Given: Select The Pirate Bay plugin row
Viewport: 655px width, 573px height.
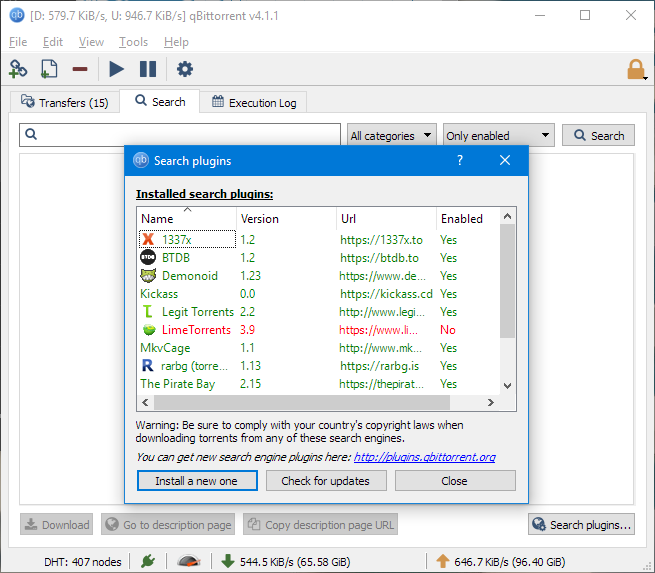Looking at the screenshot, I should [318, 384].
